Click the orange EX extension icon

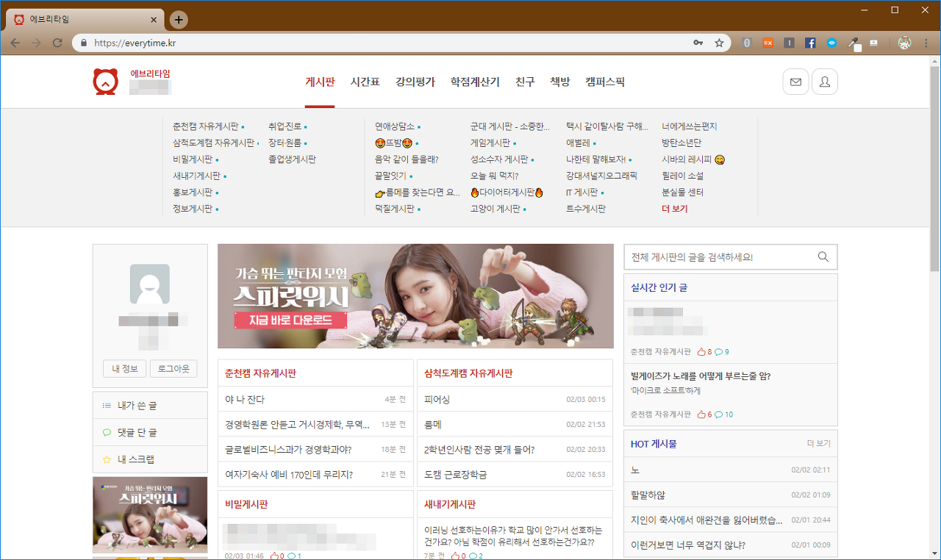click(768, 43)
